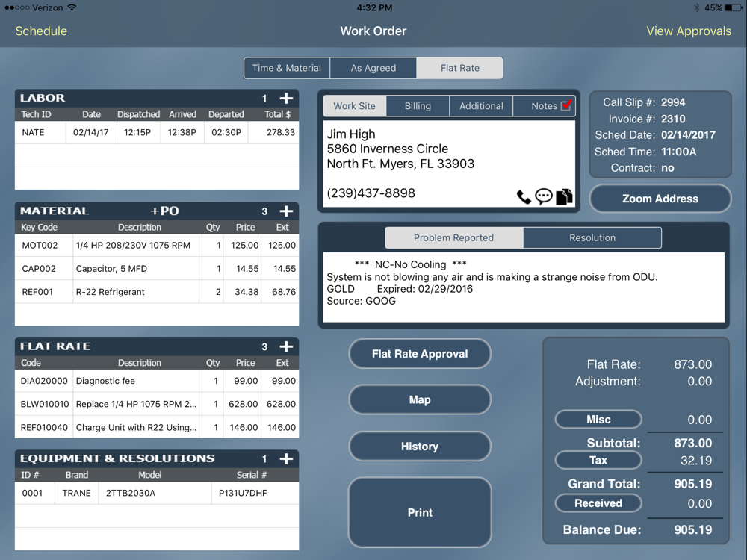
Task: Show the Problem Reported tab
Action: pos(453,237)
